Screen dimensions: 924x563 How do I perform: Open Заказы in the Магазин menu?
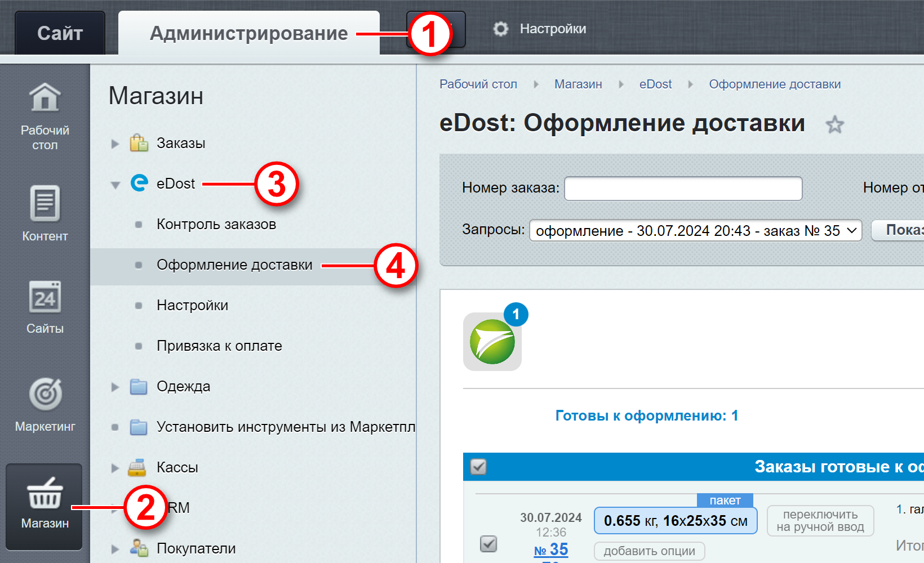181,143
